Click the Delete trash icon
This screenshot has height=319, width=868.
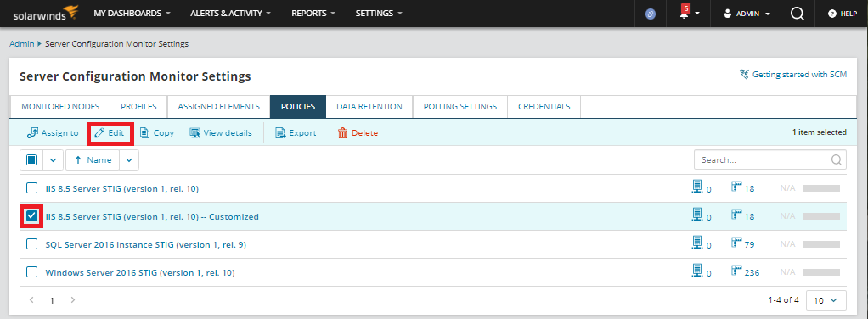pyautogui.click(x=342, y=132)
